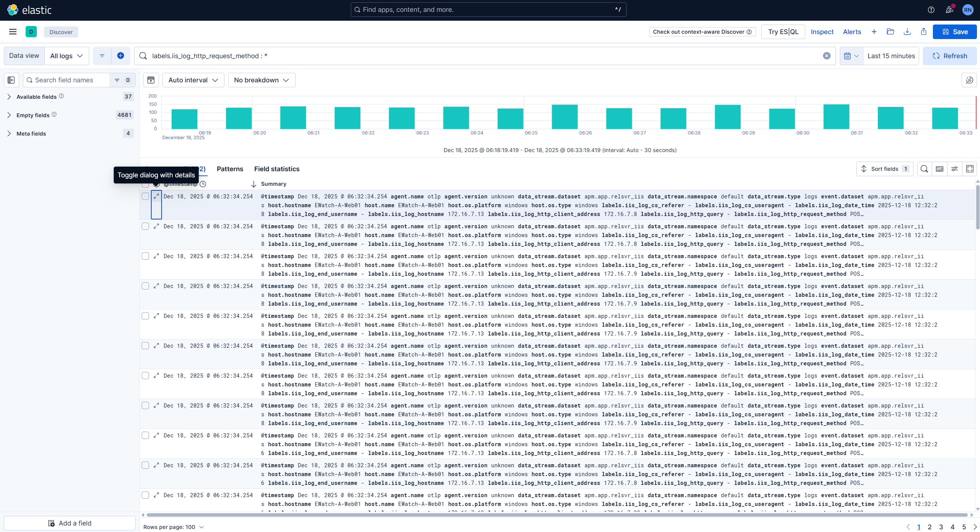The width and height of the screenshot is (980, 532).
Task: Open grid display options using sliders icon
Action: pyautogui.click(x=954, y=169)
